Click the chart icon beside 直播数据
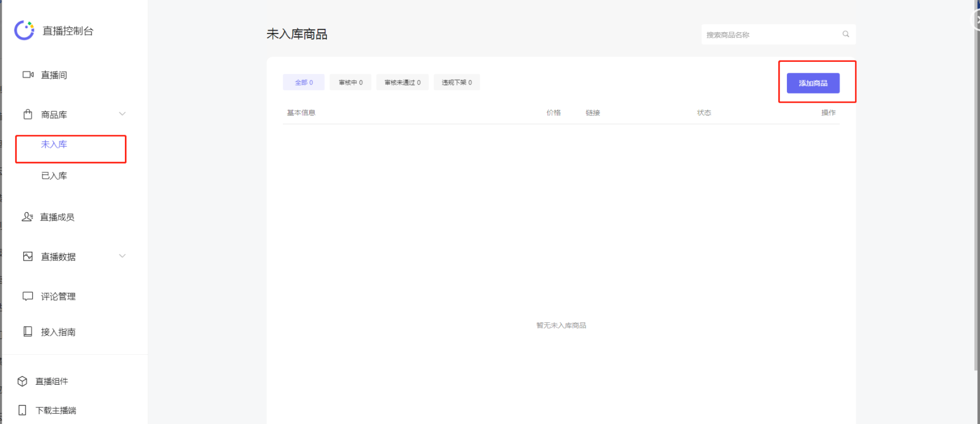The height and width of the screenshot is (424, 980). [x=28, y=256]
